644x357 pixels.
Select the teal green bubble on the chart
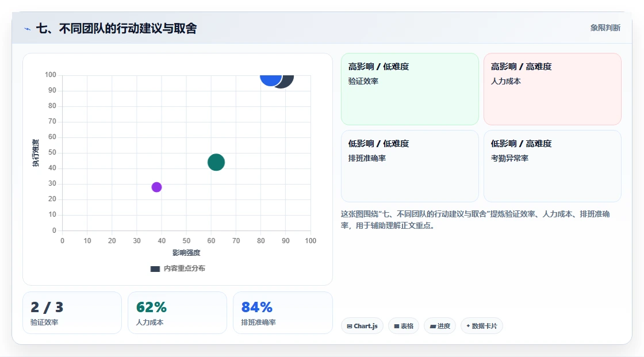[x=216, y=162]
